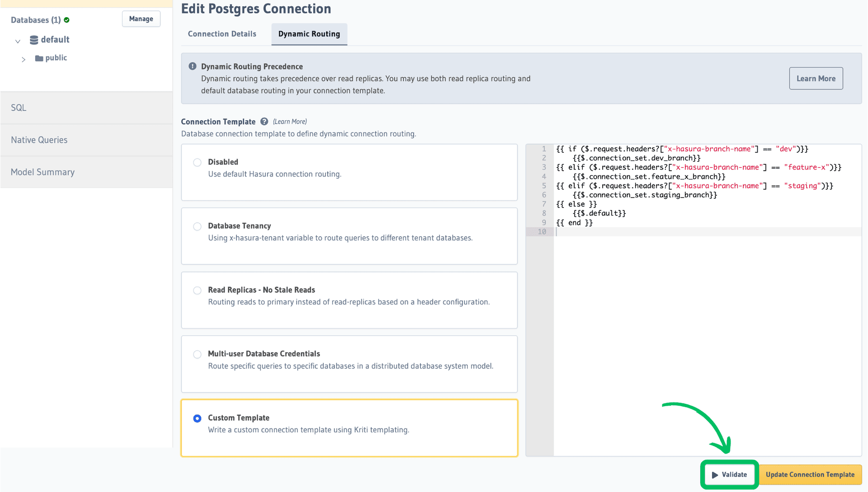Click the database icon beside default
868x492 pixels.
tap(34, 40)
